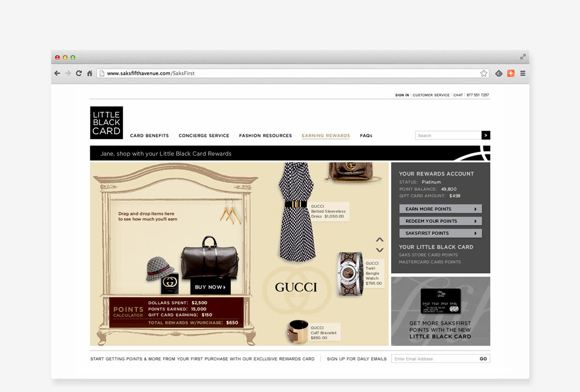Select the Gucci Cuff Bracelet image
Image resolution: width=580 pixels, height=392 pixels.
[298, 331]
